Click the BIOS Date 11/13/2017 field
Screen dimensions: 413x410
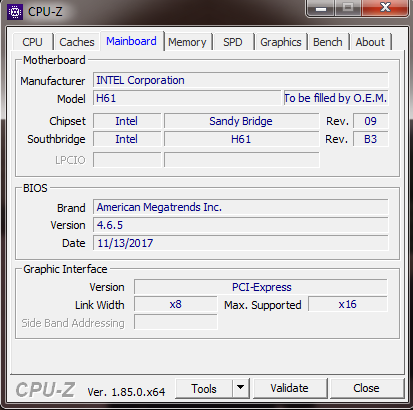pyautogui.click(x=240, y=243)
